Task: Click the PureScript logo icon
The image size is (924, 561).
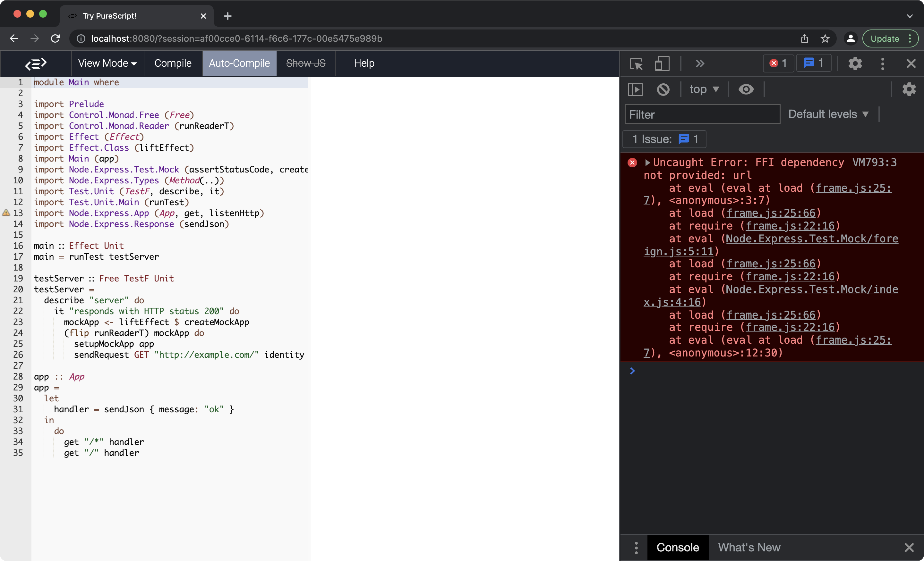Action: pyautogui.click(x=36, y=63)
